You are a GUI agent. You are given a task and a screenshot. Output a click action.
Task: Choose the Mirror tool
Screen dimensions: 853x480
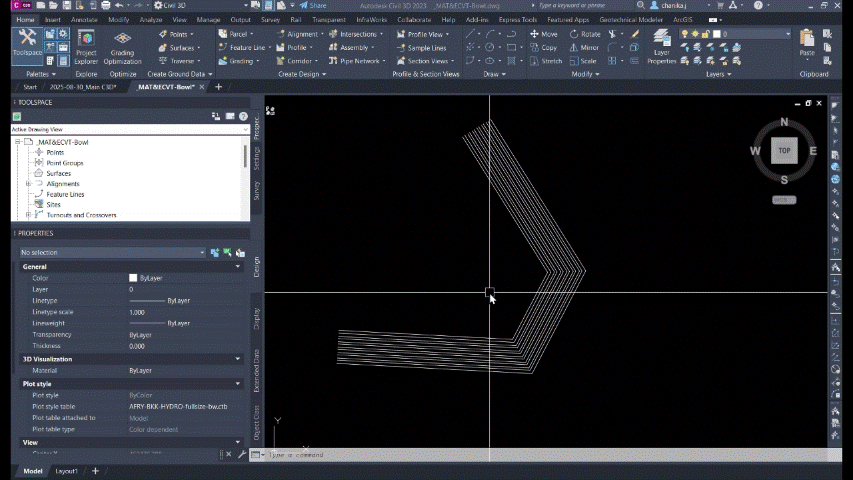(583, 47)
